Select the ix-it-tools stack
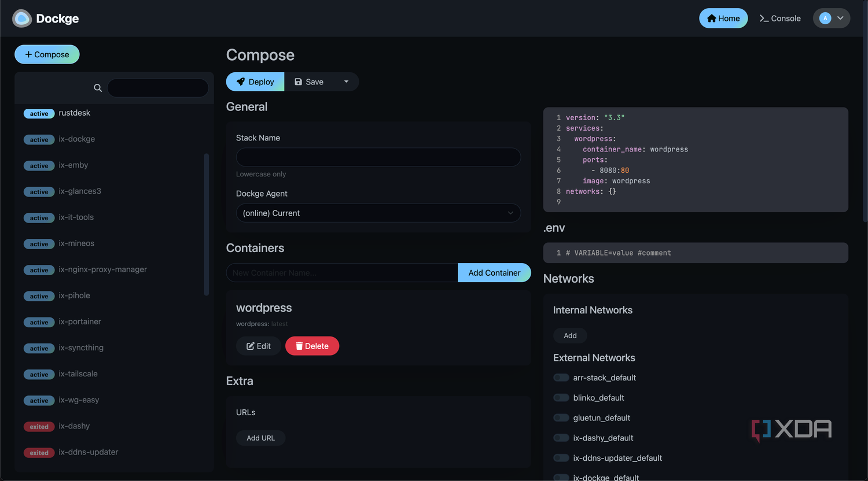The height and width of the screenshot is (481, 868). pyautogui.click(x=110, y=217)
